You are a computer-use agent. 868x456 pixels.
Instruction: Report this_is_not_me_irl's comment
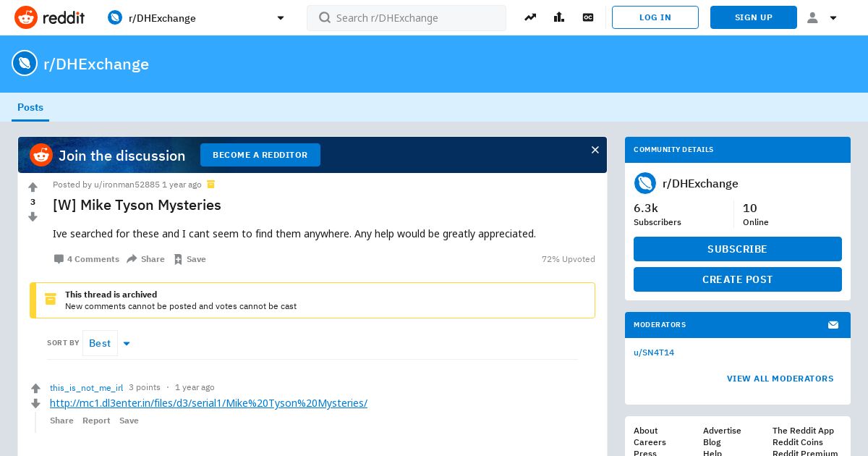(x=96, y=421)
